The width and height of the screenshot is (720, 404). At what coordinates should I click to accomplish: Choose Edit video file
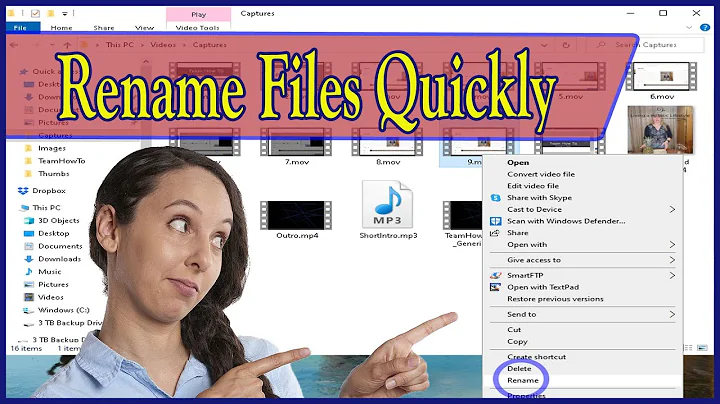pyautogui.click(x=533, y=186)
